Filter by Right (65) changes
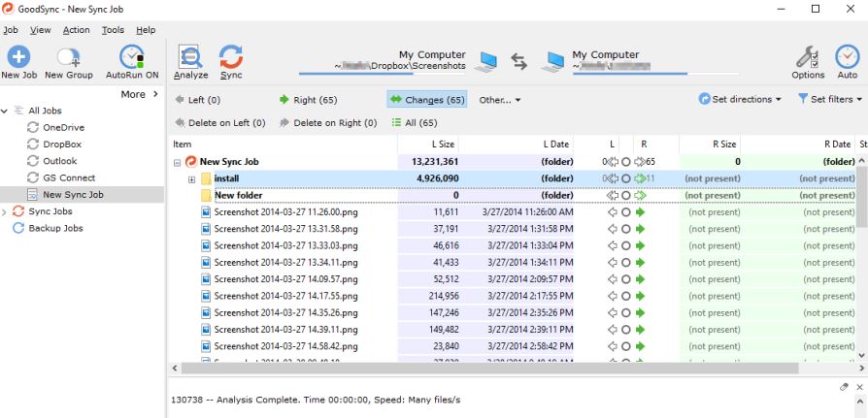 coord(309,100)
